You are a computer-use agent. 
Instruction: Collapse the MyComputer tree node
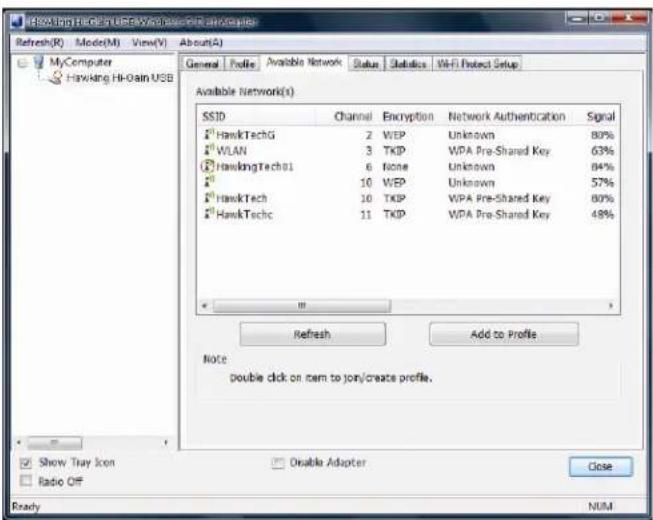(22, 63)
